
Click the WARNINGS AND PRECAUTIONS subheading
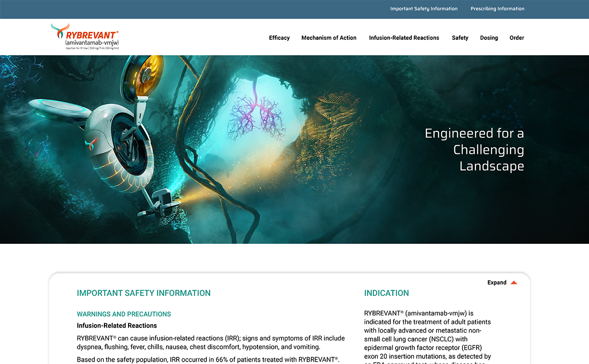[x=124, y=314]
